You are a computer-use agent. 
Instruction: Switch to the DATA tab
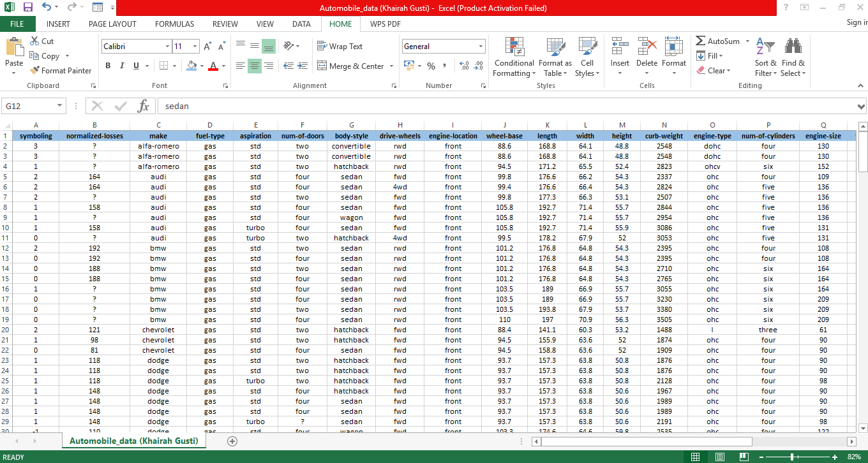click(302, 24)
